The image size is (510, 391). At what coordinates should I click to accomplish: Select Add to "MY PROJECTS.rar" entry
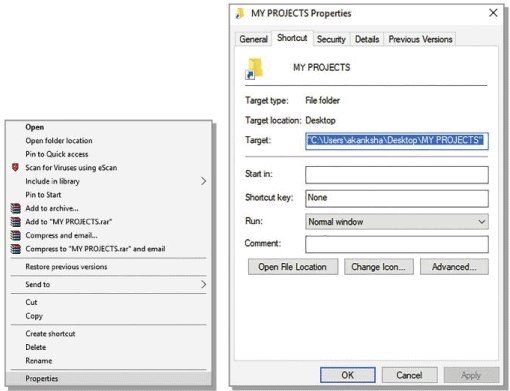tap(108, 222)
